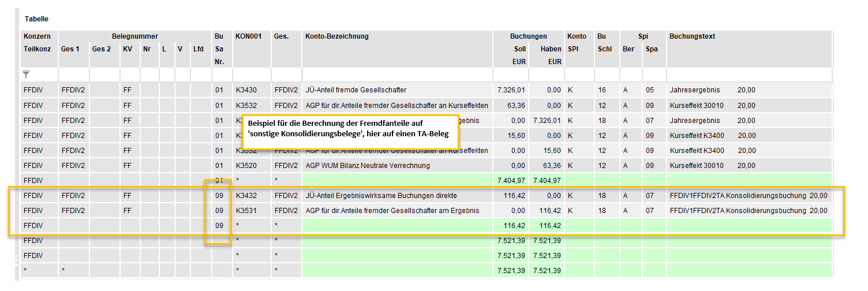
Task: Click the filter field under Haben EUR column
Action: coord(547,75)
